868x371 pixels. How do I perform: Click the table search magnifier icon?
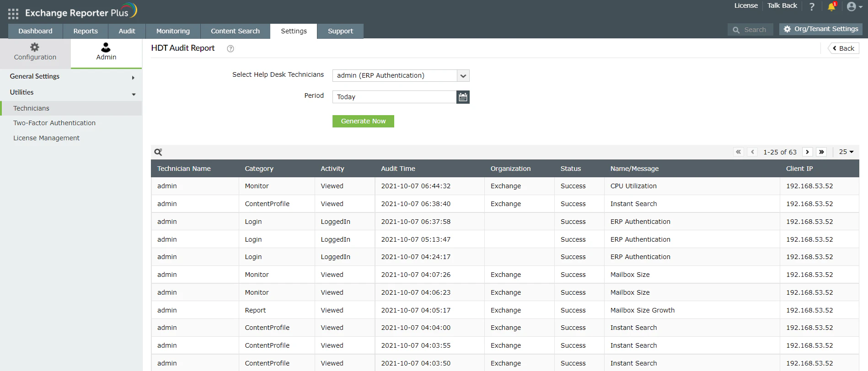click(158, 152)
